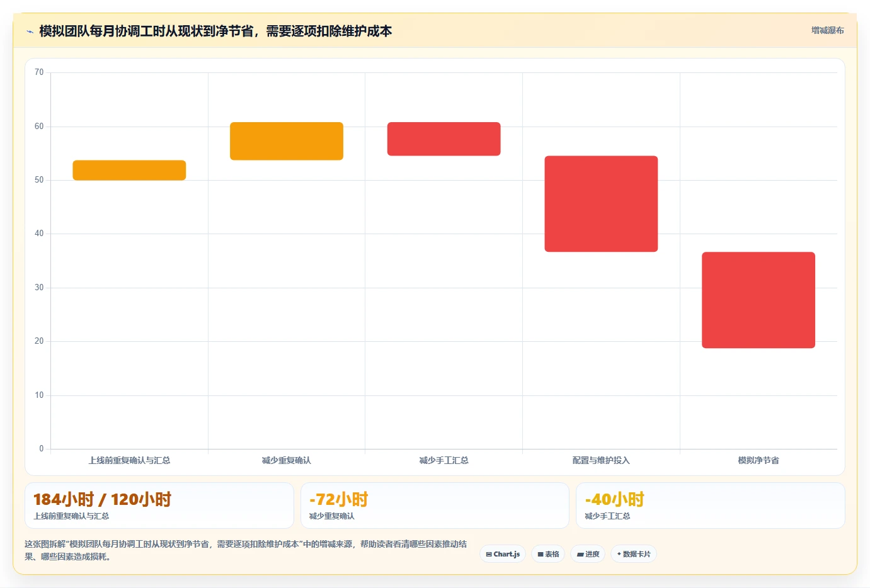Open the -72小时 data card

pyautogui.click(x=435, y=506)
